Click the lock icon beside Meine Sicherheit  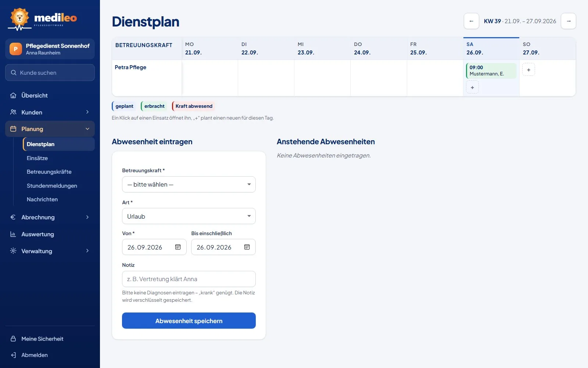[13, 339]
